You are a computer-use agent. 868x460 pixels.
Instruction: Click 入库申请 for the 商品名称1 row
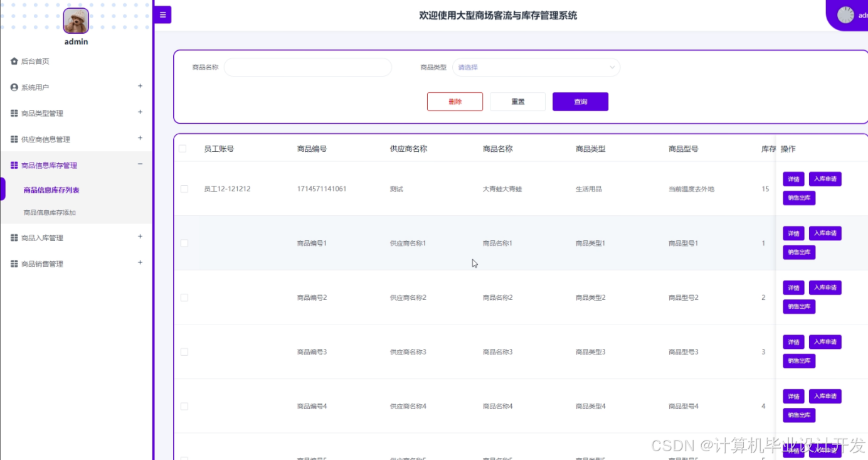coord(825,233)
